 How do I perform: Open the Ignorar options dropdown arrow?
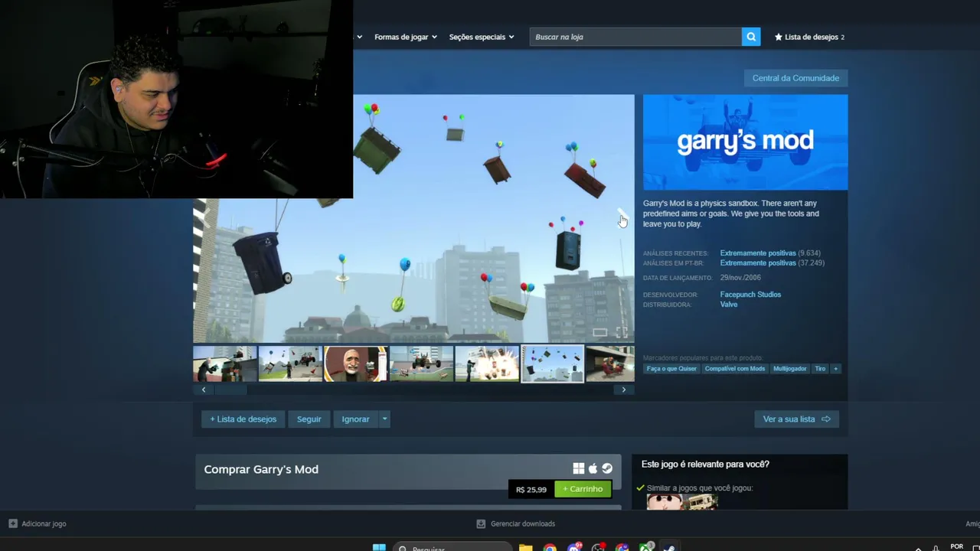point(384,419)
